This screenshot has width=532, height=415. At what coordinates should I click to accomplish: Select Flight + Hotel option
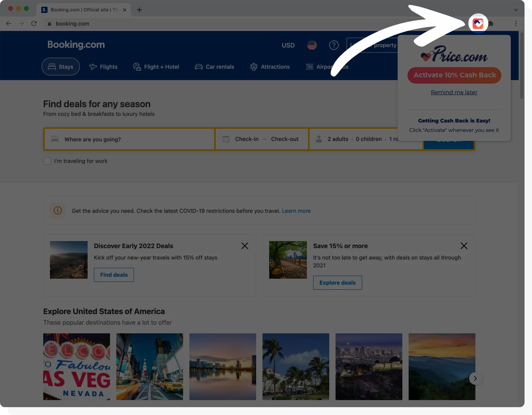156,67
